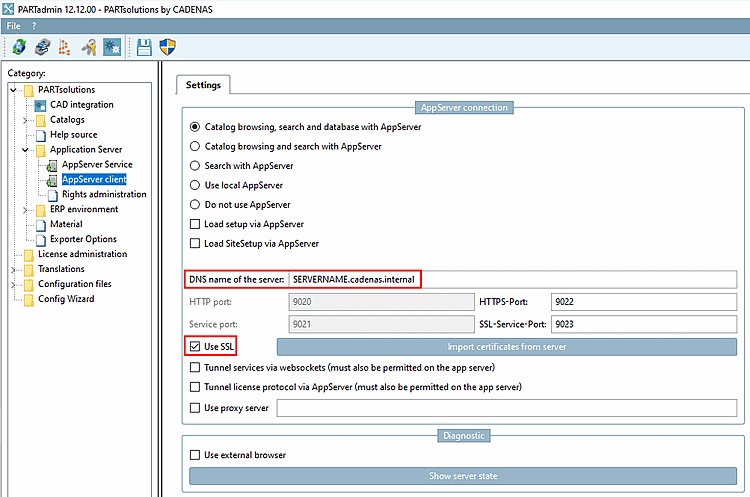Enable Tunnel license protocol via AppServer
750x497 pixels.
(x=195, y=387)
